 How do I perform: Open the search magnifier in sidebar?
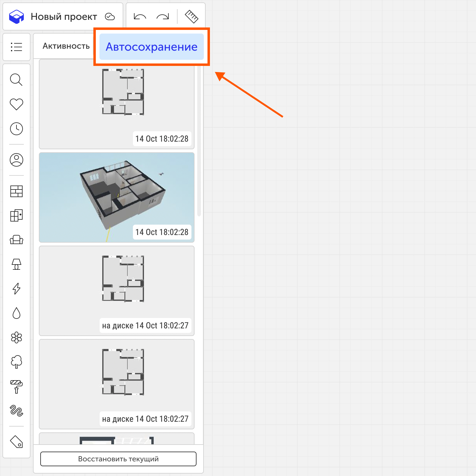tap(16, 80)
